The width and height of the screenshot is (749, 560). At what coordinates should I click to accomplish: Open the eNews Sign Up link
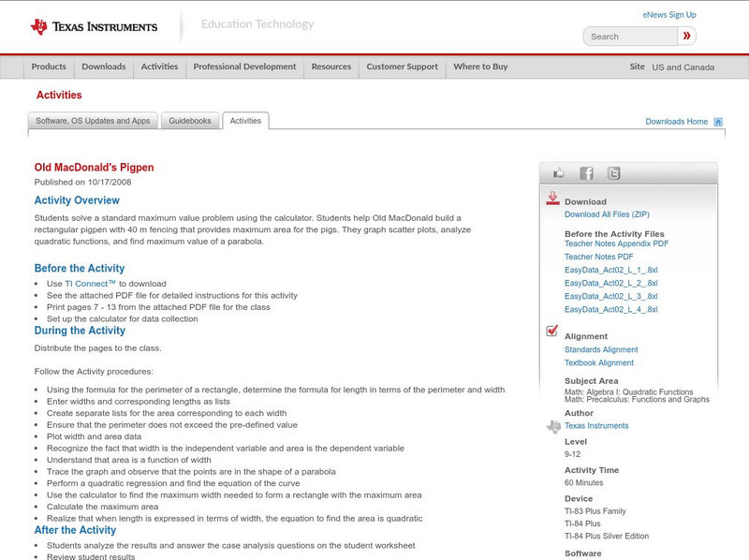click(x=669, y=15)
